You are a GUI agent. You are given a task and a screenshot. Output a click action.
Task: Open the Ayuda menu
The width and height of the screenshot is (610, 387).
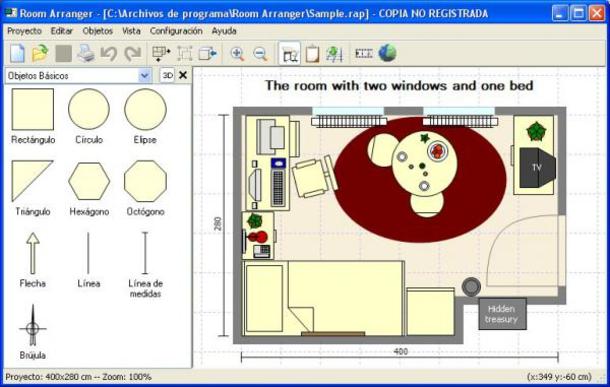224,31
